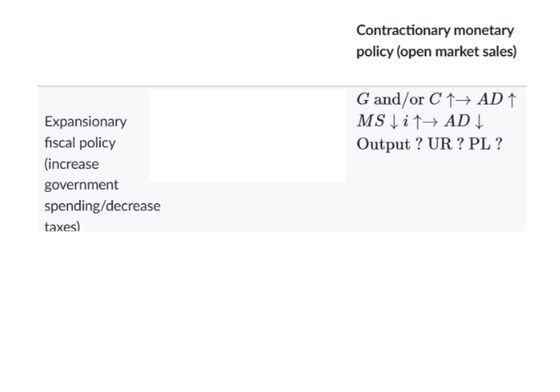This screenshot has width=560, height=392.
Task: Click the word "government" in the row label
Action: tap(82, 185)
